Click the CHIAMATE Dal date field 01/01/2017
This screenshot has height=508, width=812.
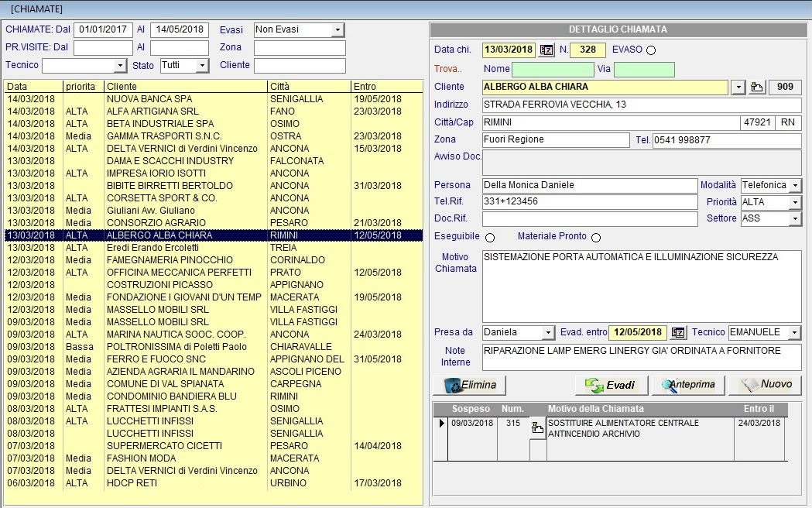[x=103, y=30]
